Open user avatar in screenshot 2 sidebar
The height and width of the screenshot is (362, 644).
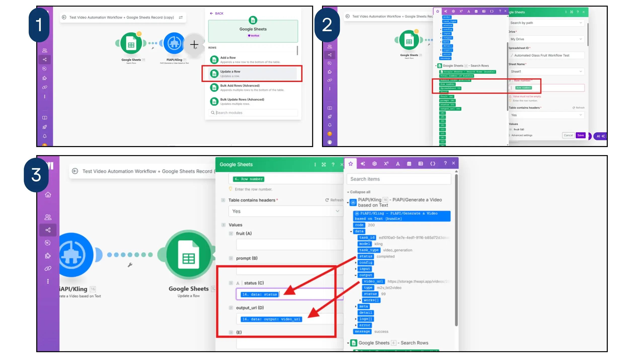(x=330, y=142)
